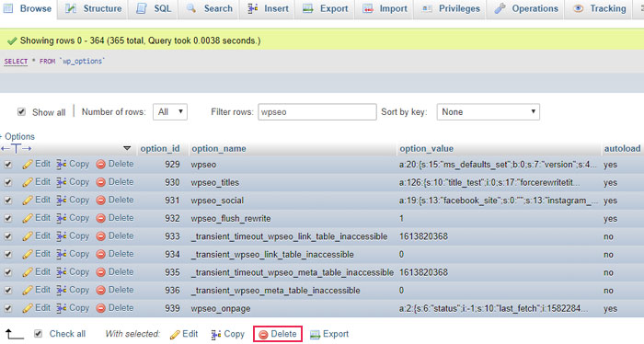This screenshot has width=644, height=344.
Task: Click the SELECT keyword in the query
Action: [16, 61]
